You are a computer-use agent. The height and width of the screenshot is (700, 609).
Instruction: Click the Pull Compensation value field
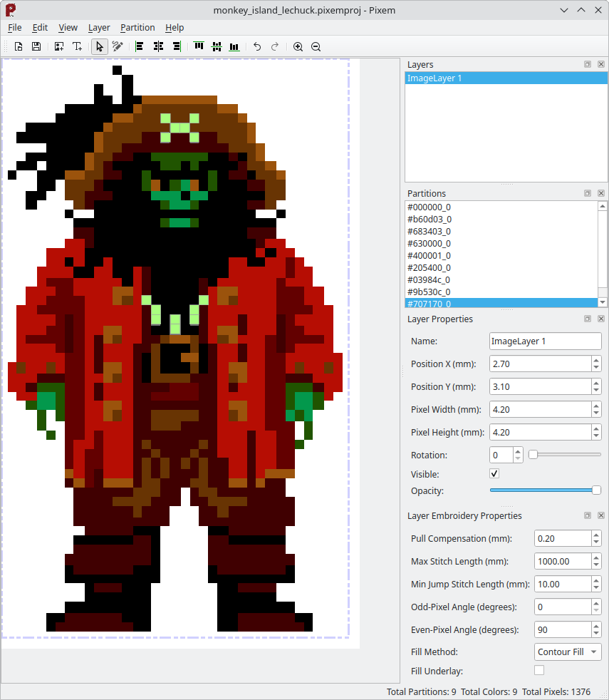[x=563, y=538]
